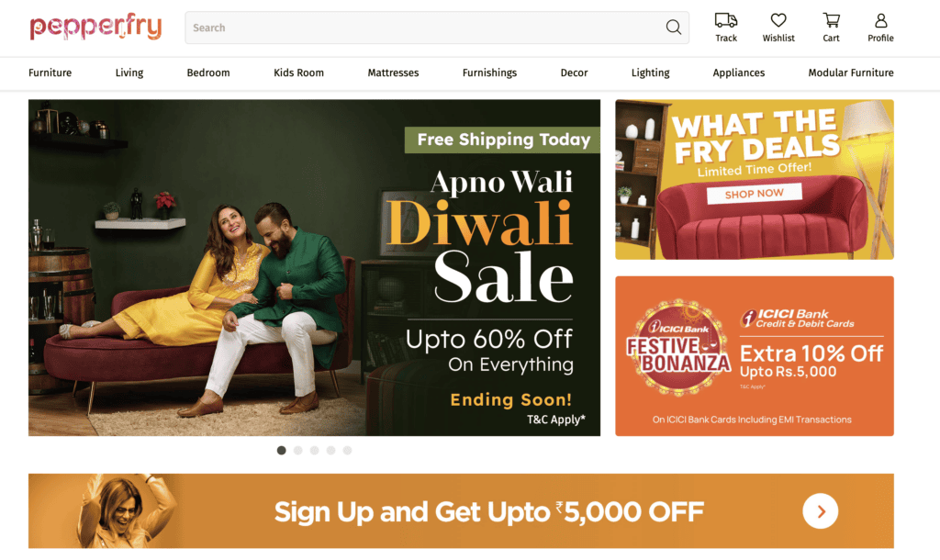Screen dimensions: 940x560
Task: Select the first carousel dot
Action: (281, 450)
